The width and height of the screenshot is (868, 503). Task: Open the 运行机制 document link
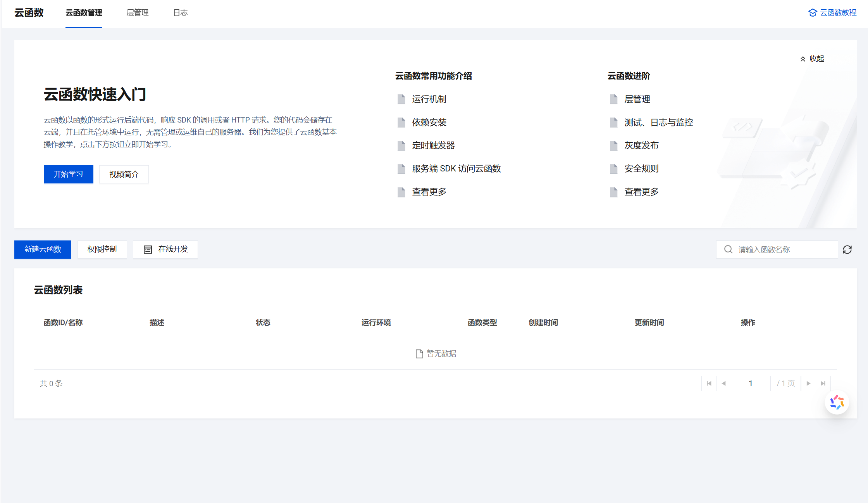[429, 99]
